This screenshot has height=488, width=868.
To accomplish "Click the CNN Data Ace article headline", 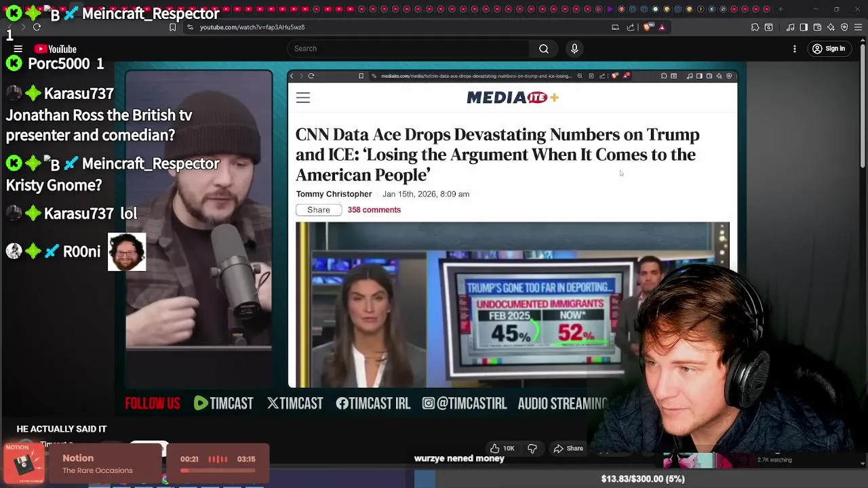I will pyautogui.click(x=498, y=155).
